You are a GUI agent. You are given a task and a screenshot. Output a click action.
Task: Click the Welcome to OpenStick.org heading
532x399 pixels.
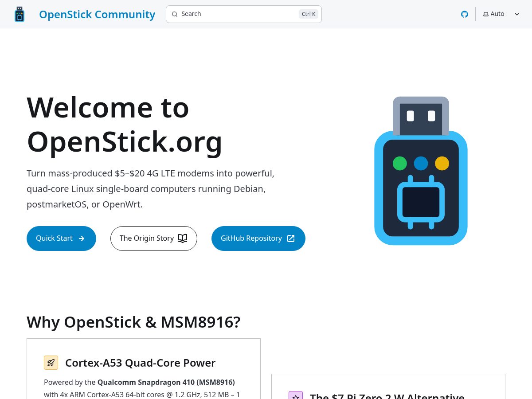pyautogui.click(x=125, y=125)
